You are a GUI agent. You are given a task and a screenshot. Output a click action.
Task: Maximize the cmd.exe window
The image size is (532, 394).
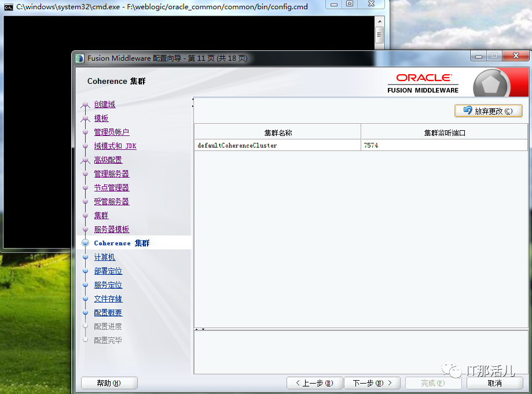(x=350, y=3)
